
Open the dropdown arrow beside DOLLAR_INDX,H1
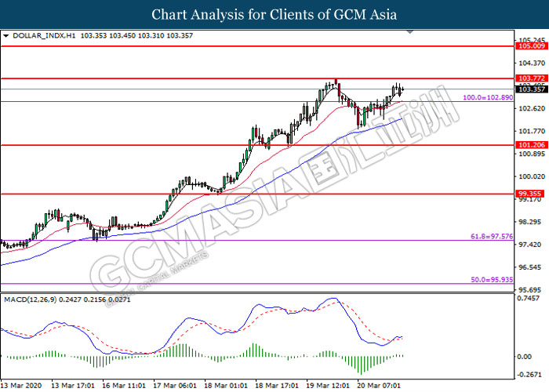(5, 36)
